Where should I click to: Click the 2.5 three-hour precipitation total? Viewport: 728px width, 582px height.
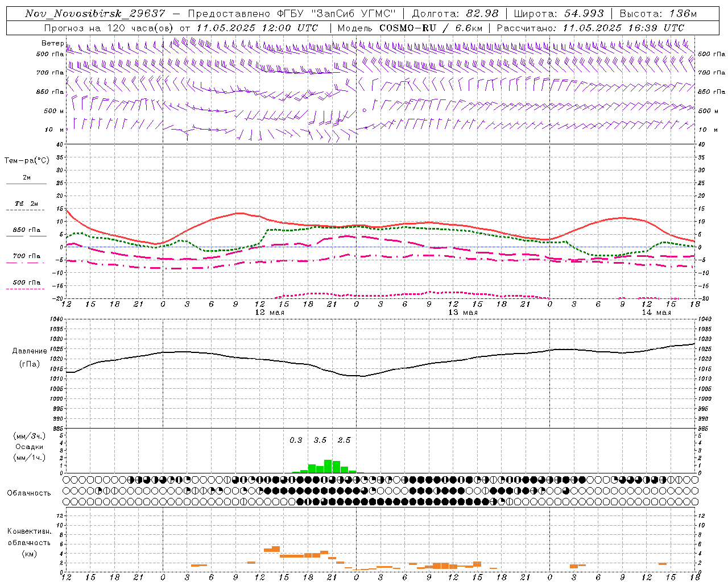tap(344, 440)
